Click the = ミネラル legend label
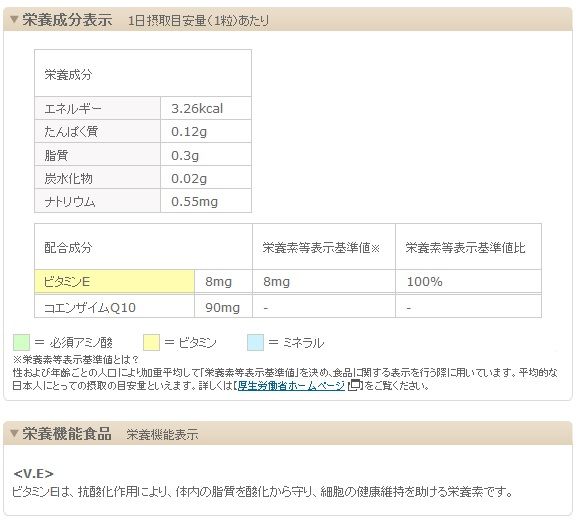This screenshot has height=521, width=578. pos(296,343)
